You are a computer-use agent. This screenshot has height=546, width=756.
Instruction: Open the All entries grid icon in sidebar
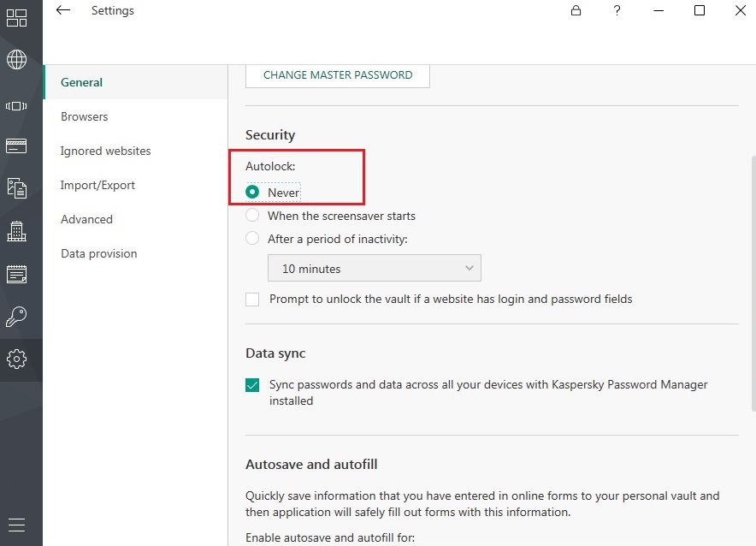pos(16,17)
